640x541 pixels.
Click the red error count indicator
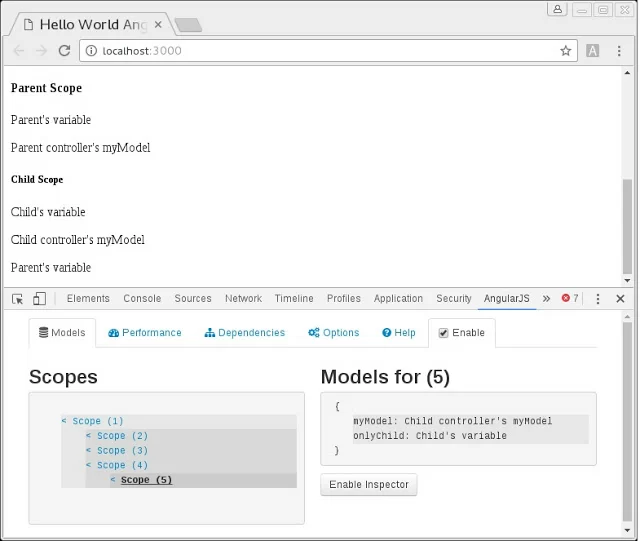570,298
